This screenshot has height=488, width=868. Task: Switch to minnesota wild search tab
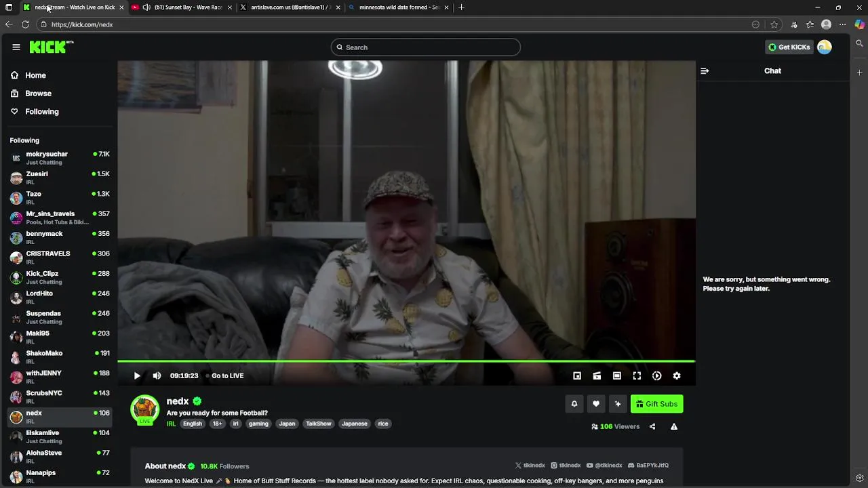pyautogui.click(x=399, y=7)
